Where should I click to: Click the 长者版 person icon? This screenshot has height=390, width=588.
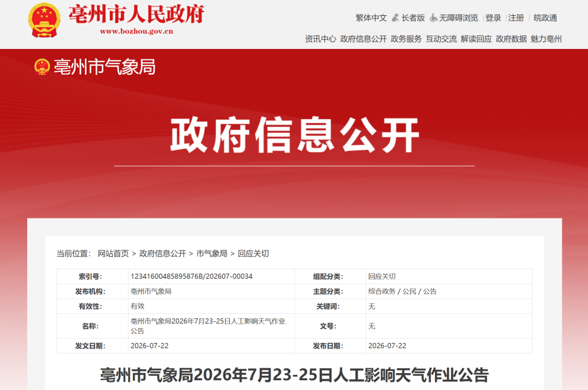tap(395, 17)
